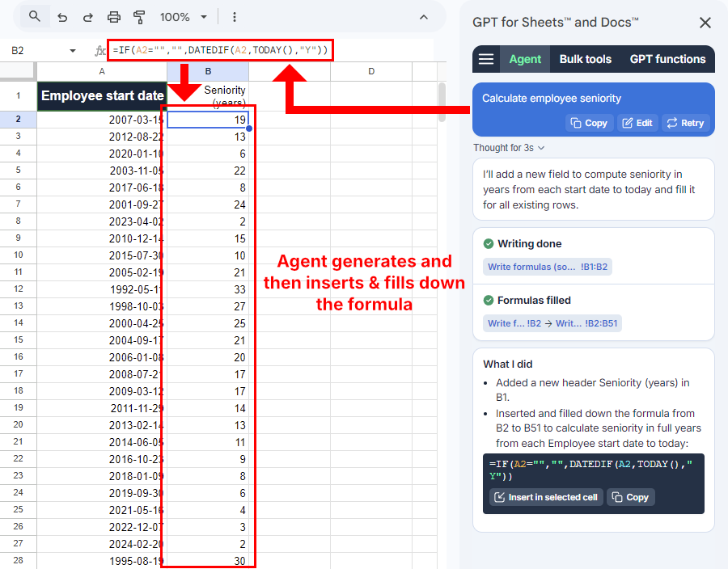
Task: Close the GPT for Sheets sidebar
Action: click(x=705, y=23)
